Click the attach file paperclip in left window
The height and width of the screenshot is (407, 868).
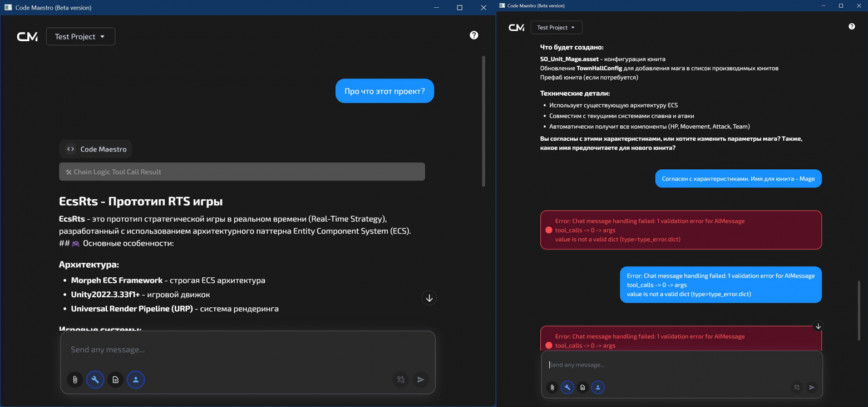[x=75, y=380]
